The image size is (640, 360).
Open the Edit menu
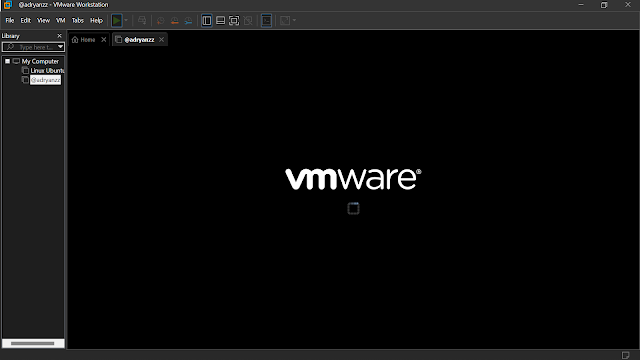[26, 20]
